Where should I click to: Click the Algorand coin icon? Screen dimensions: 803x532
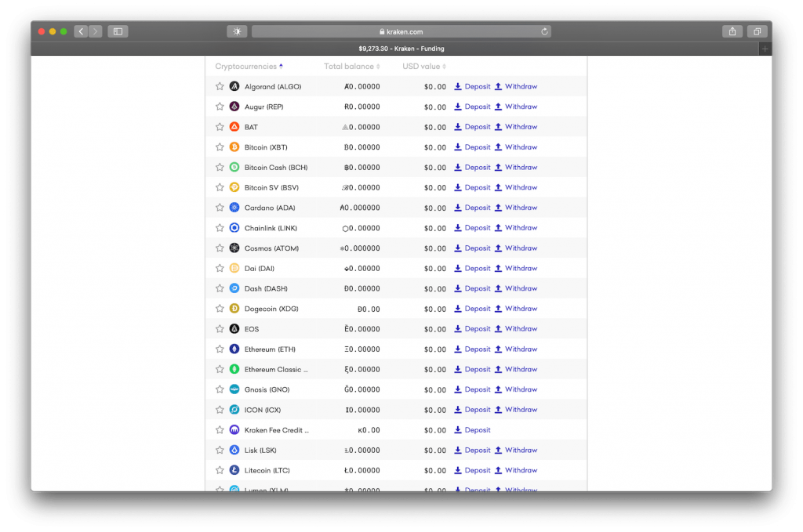[234, 86]
